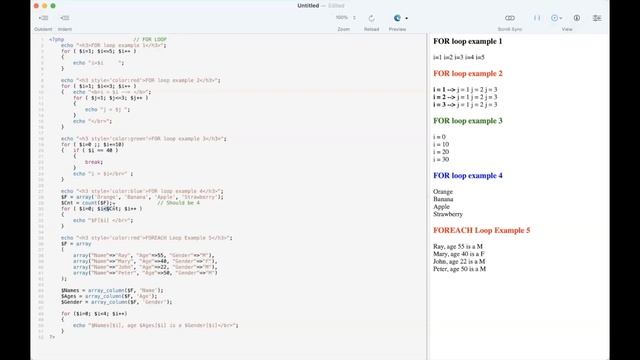Click the split-pane layout view icon
This screenshot has width=640, height=360.
coord(537,18)
